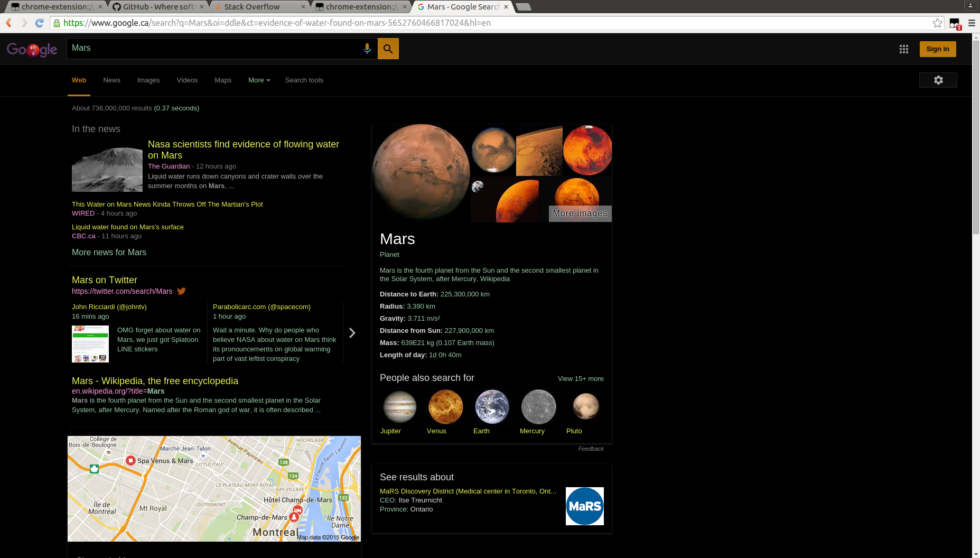Click the Google doodle logo

point(32,49)
